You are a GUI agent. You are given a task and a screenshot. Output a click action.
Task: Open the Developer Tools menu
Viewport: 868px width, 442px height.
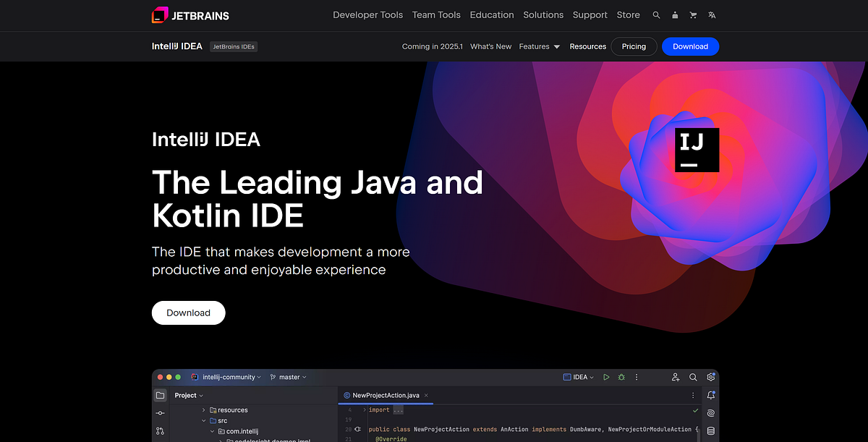click(x=367, y=14)
